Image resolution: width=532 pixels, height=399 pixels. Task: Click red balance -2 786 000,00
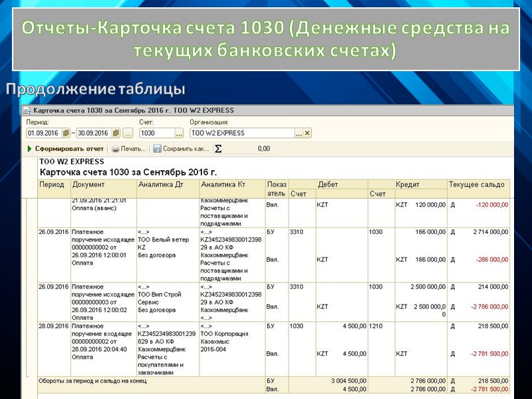(489, 307)
